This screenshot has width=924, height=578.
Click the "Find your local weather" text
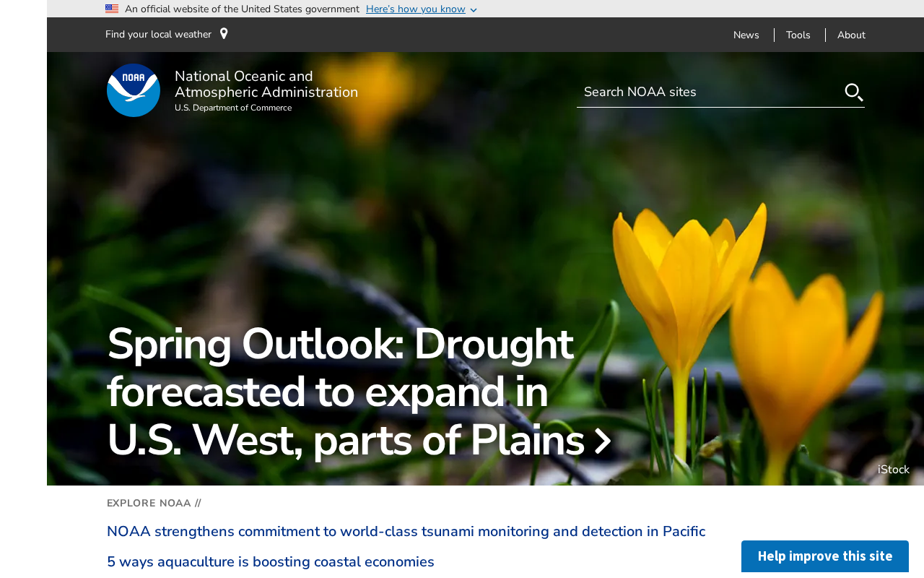158,34
